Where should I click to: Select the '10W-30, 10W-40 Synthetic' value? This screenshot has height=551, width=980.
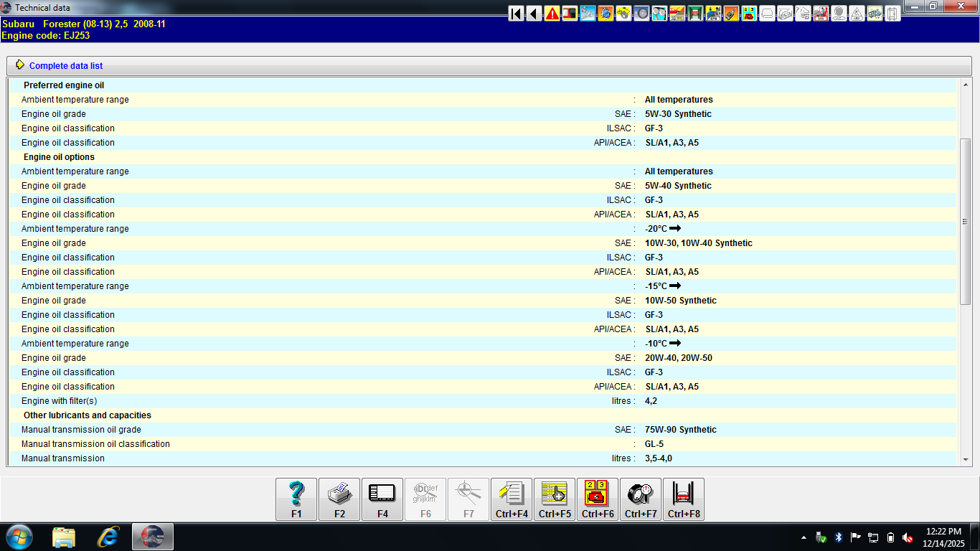(698, 243)
